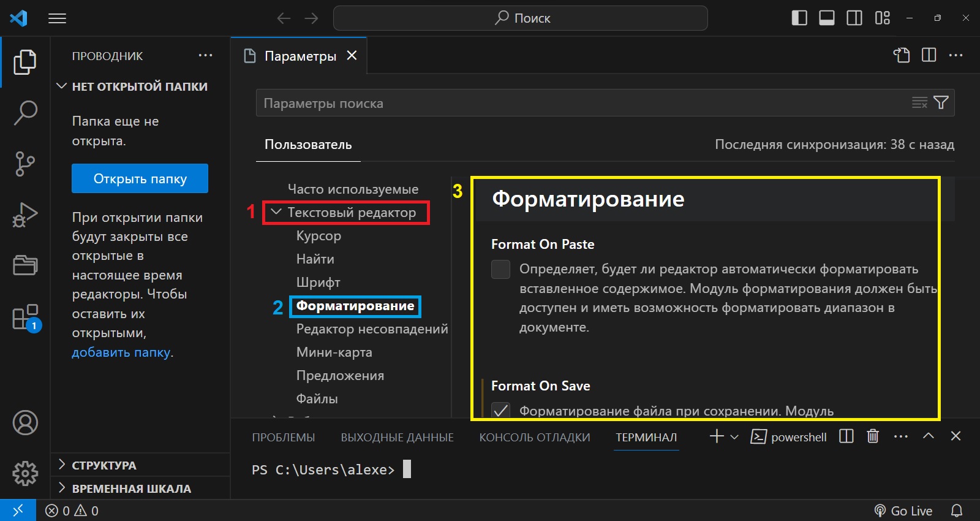
Task: Open the Customize Layout icon
Action: [x=883, y=18]
